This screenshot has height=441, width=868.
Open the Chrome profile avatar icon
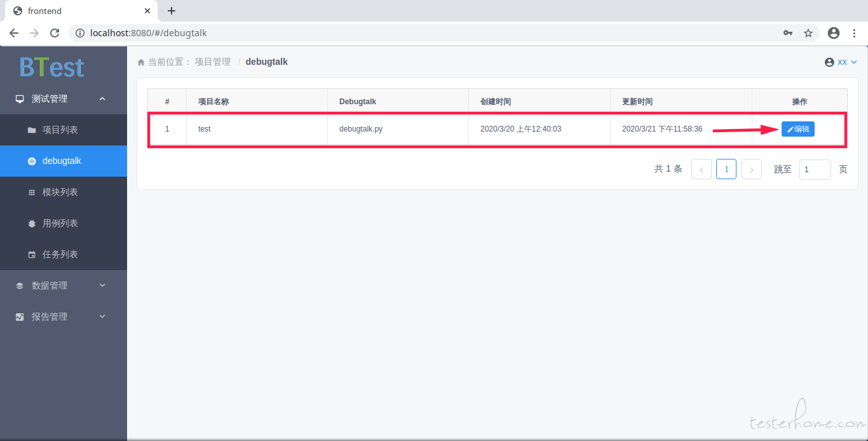[x=834, y=33]
